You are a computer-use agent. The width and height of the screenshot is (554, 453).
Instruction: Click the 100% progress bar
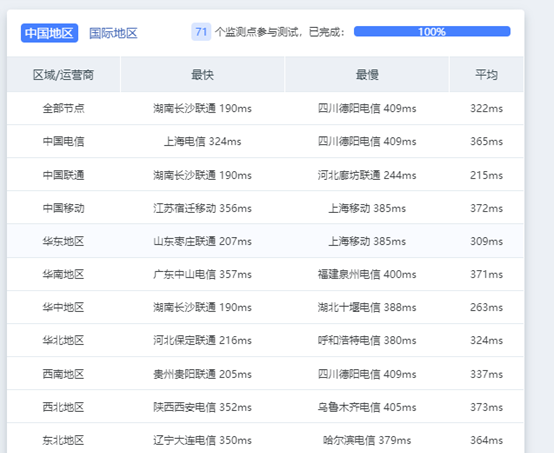[432, 31]
